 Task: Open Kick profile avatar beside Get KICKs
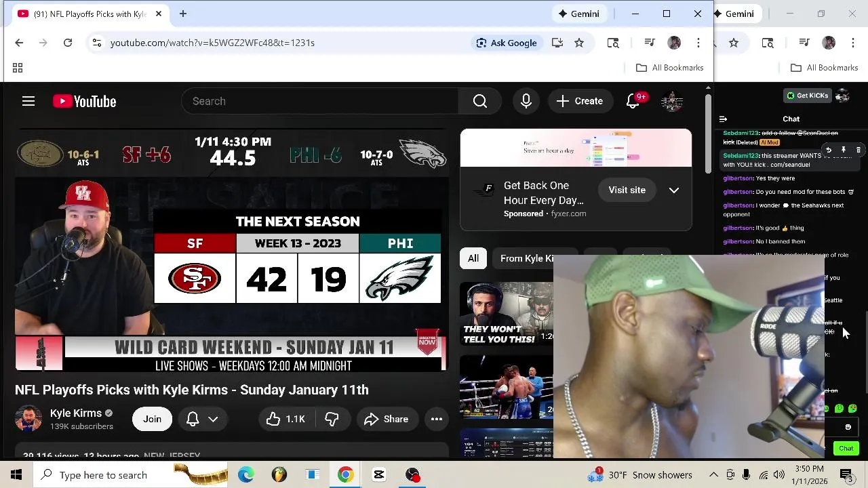(843, 96)
